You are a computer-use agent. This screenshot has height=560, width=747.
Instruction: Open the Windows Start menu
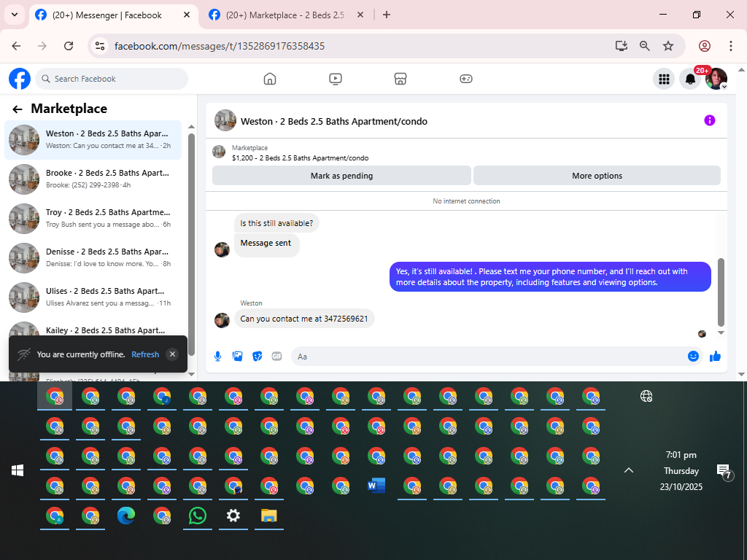point(18,470)
